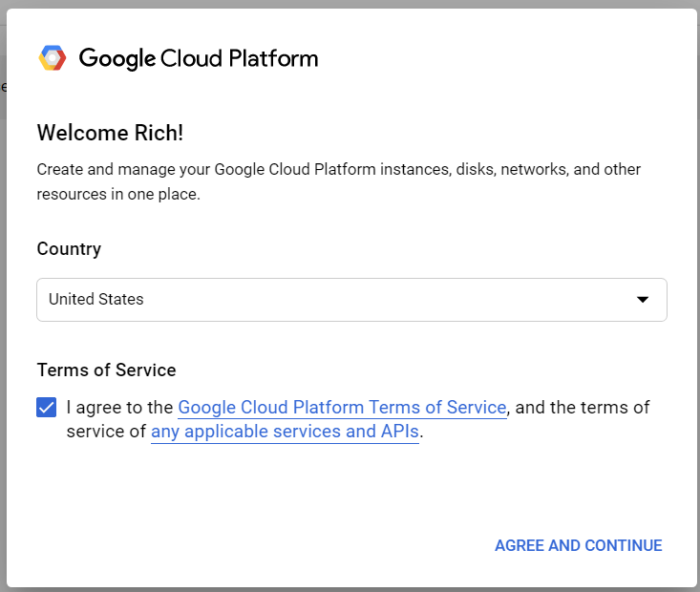Open the any applicable services and APIs link
Image resolution: width=700 pixels, height=592 pixels.
(285, 432)
